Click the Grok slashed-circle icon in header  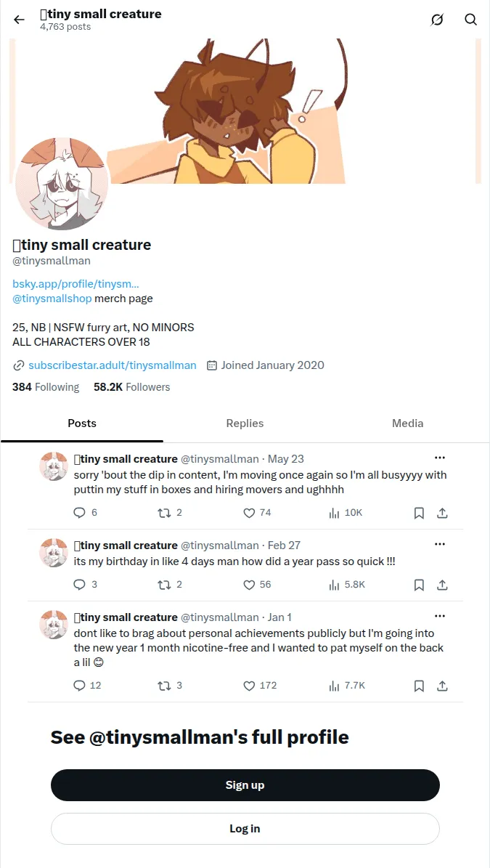point(437,20)
